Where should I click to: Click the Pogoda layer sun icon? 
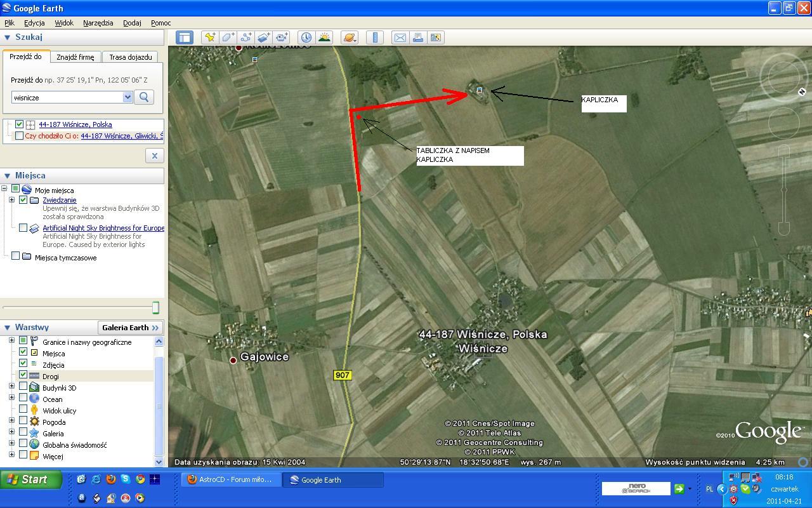coord(34,422)
